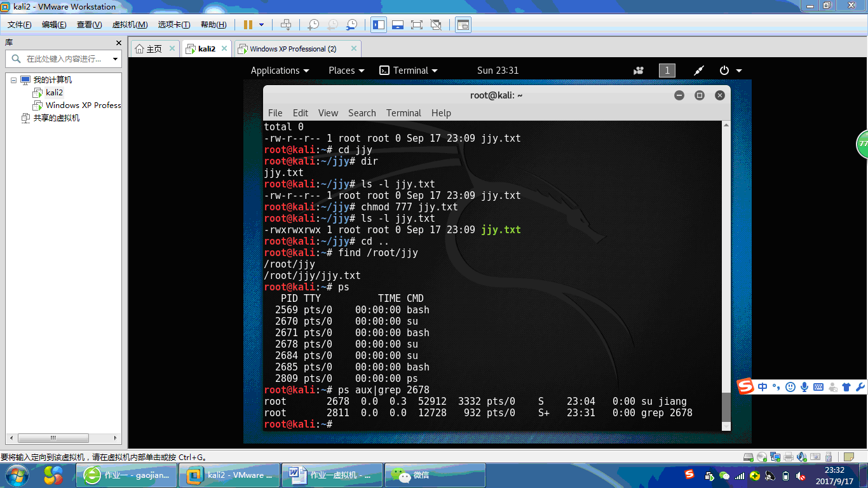
Task: Click the library search input field
Action: pyautogui.click(x=64, y=59)
